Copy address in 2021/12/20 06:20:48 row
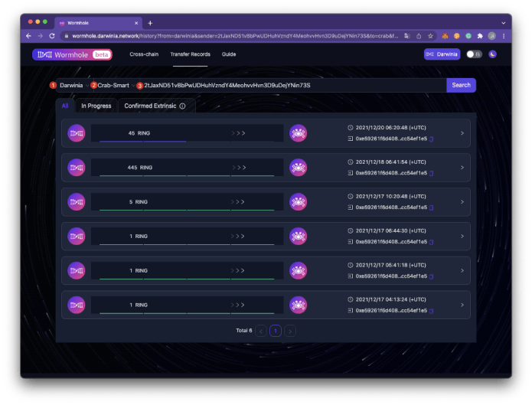The width and height of the screenshot is (532, 405). [x=431, y=139]
